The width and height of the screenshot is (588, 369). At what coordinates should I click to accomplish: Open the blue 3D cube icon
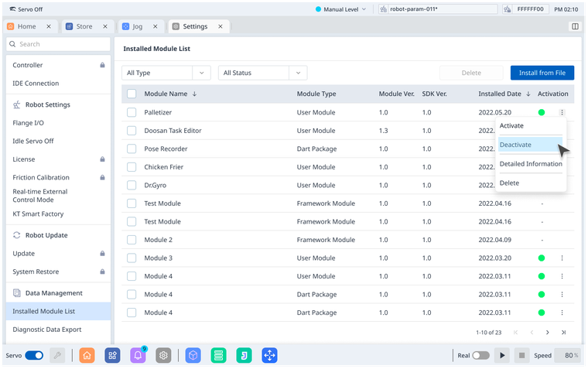point(193,355)
